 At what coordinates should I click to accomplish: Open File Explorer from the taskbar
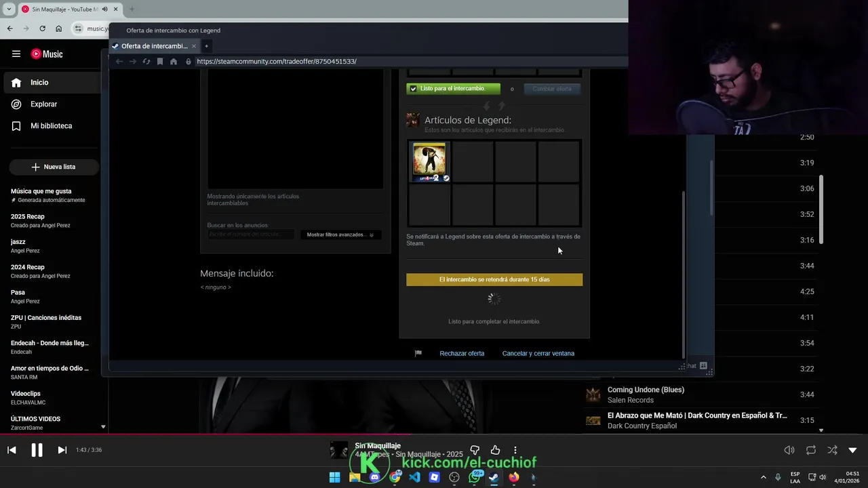pos(354,477)
